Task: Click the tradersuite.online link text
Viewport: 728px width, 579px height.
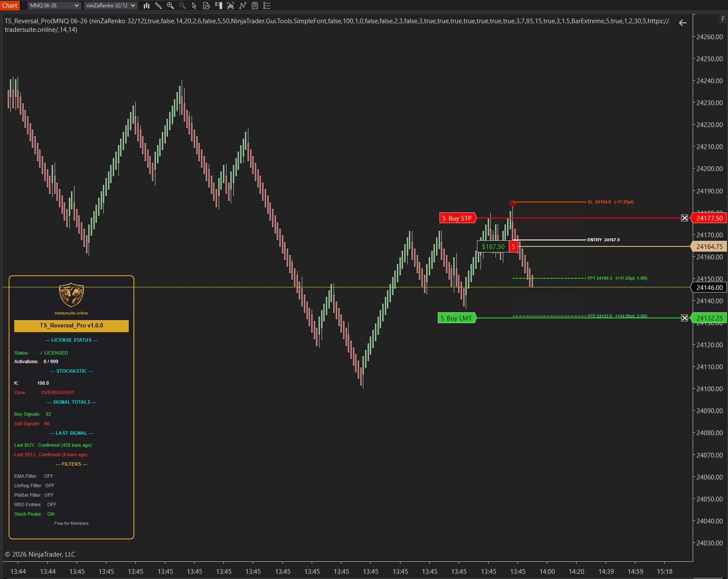Action: click(x=71, y=313)
